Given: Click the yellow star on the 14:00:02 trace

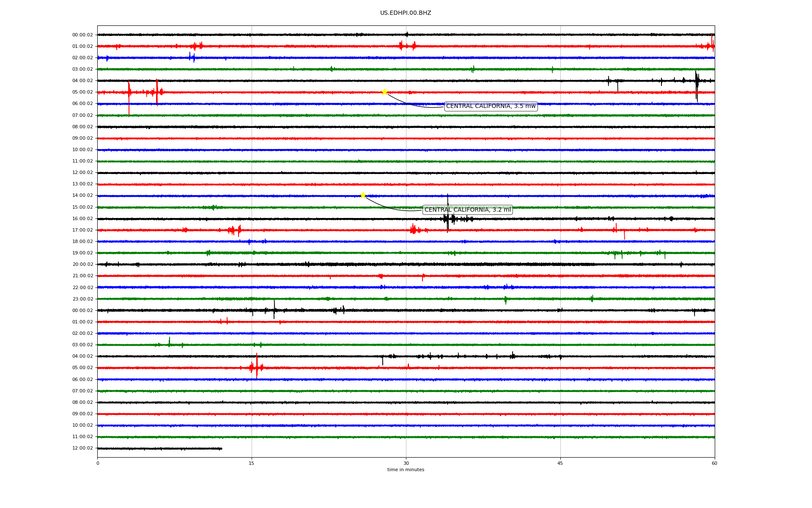Looking at the screenshot, I should tap(362, 195).
